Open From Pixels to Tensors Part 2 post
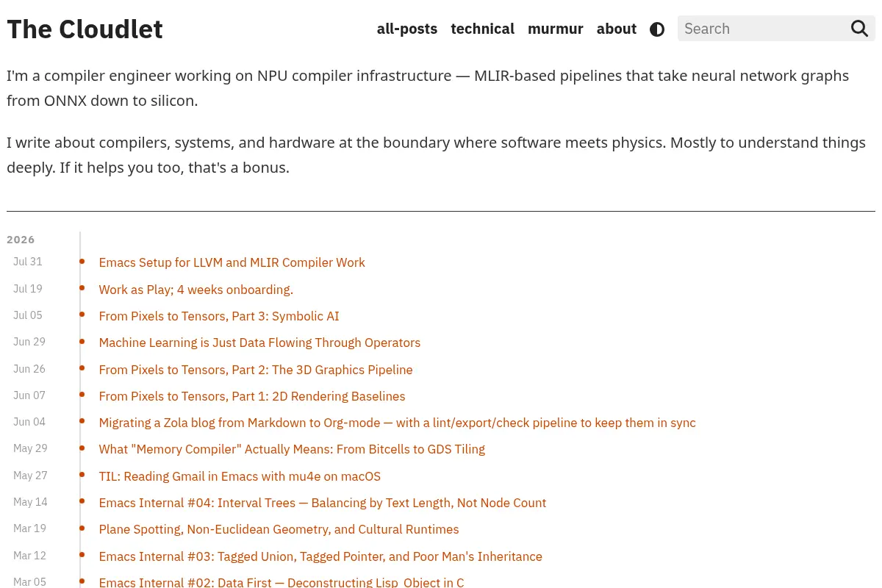Viewport: 882px width, 588px height. click(256, 370)
